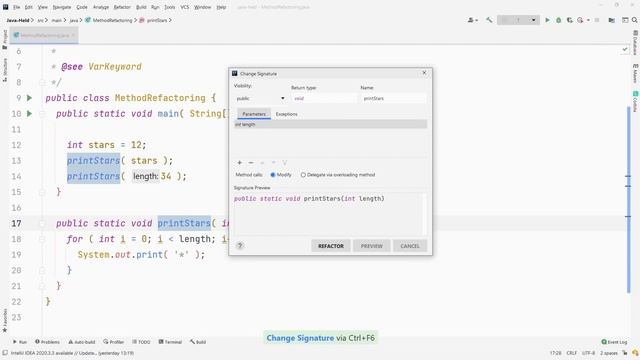This screenshot has height=360, width=640.
Task: Open the Build menu
Action: [x=141, y=7]
